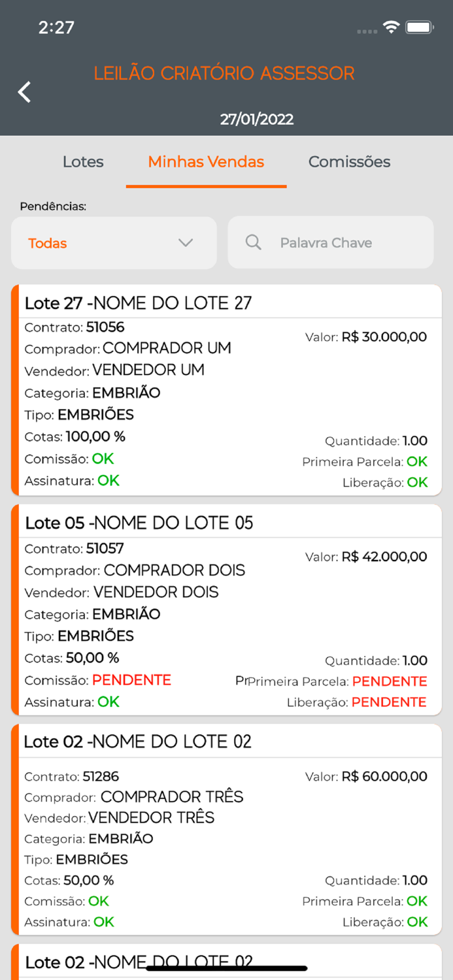The height and width of the screenshot is (980, 453).
Task: Tap the back arrow icon
Action: [x=24, y=91]
